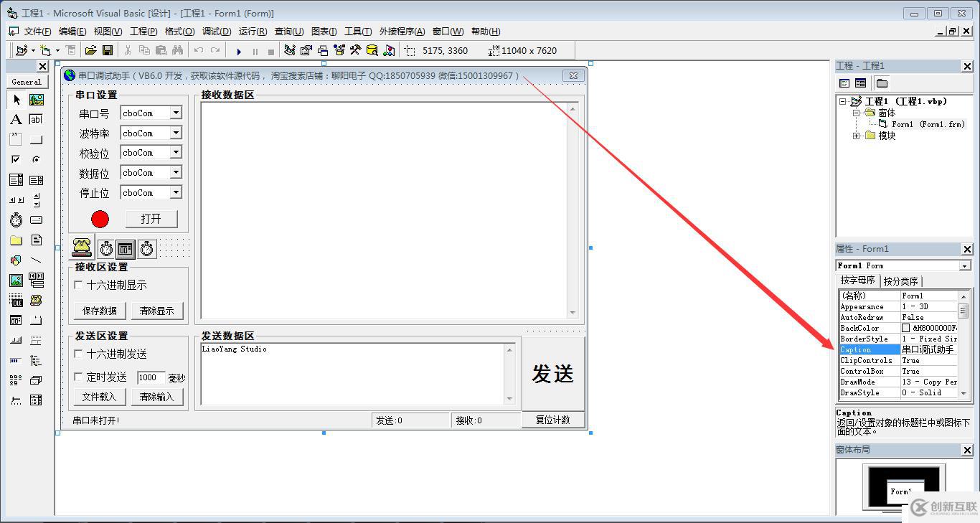Screen dimensions: 980x523
Task: Click the 清除显示 button
Action: click(157, 310)
